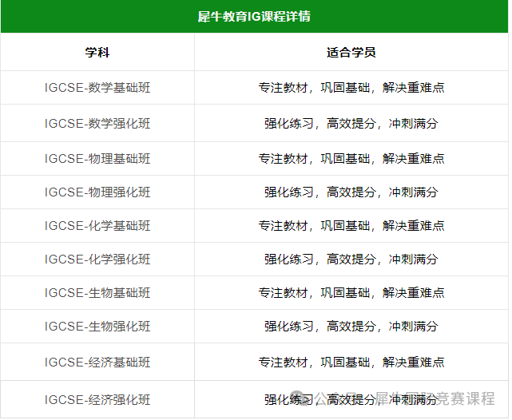Click the IGCSE-生物强化班 cell
This screenshot has height=420, width=512.
click(x=97, y=327)
